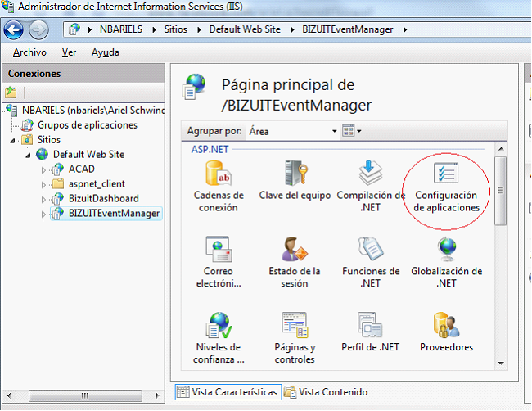Expand the aspnet_client tree node
The image size is (532, 411).
[x=43, y=185]
